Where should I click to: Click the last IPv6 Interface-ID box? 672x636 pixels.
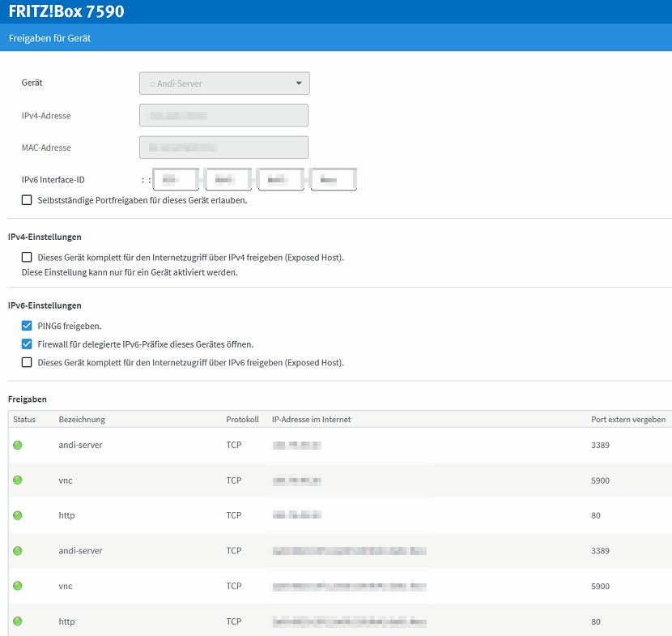coord(334,179)
